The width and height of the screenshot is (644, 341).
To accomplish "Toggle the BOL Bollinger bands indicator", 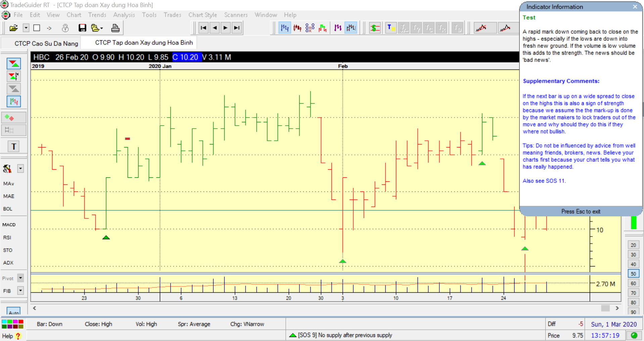I will [8, 209].
